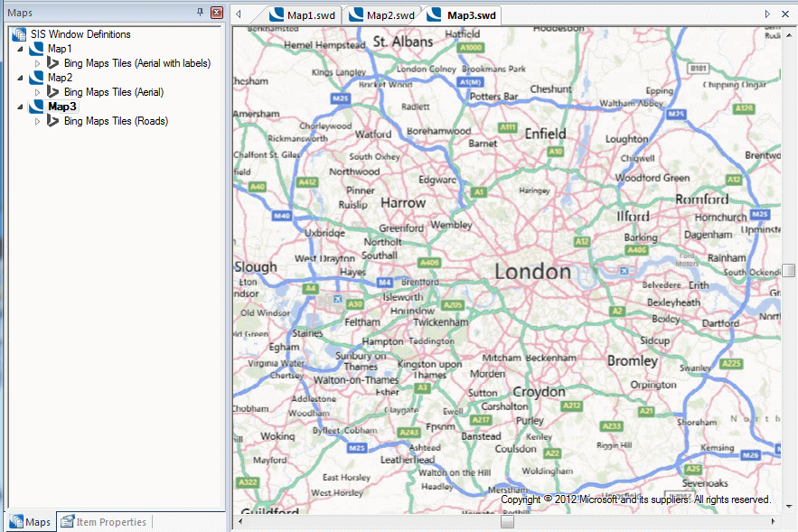Click the right tab-scroll arrow
The width and height of the screenshot is (798, 532).
(767, 14)
